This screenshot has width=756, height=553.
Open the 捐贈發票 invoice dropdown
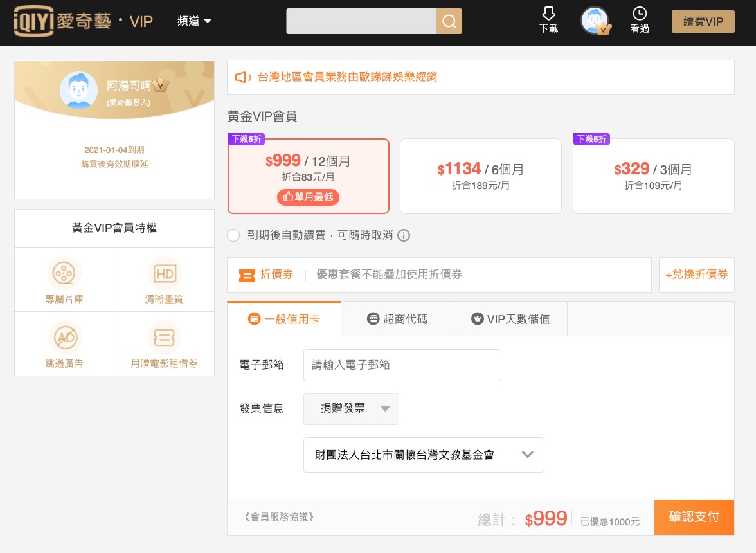pos(351,409)
